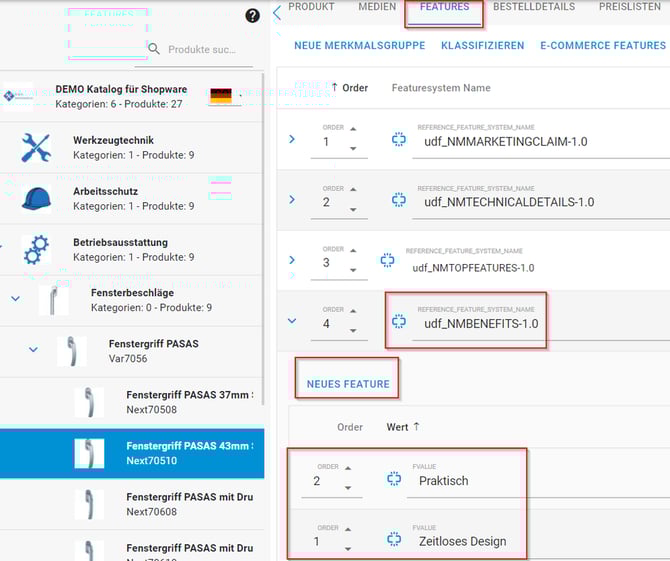Image resolution: width=670 pixels, height=561 pixels.
Task: Edit the Praktisch value field
Action: (538, 481)
